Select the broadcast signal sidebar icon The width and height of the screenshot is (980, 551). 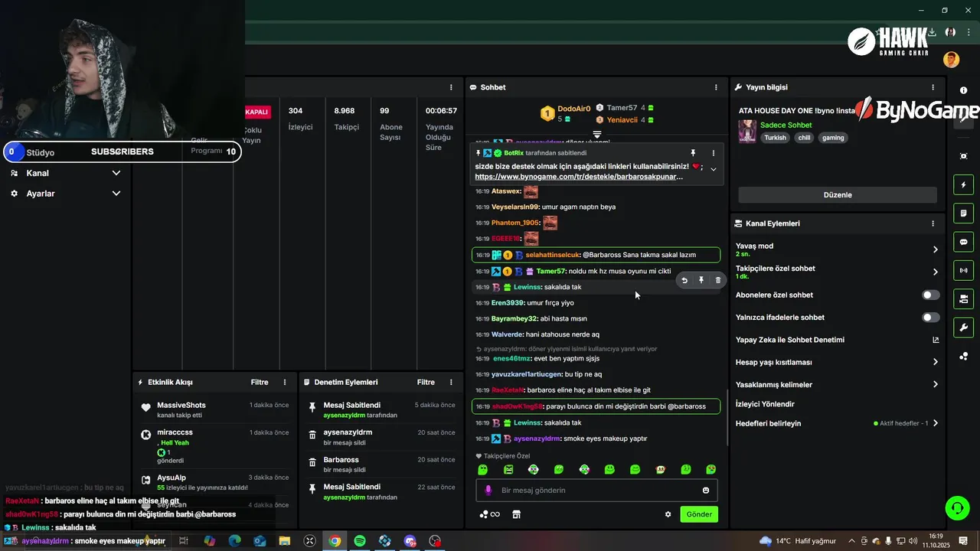963,270
